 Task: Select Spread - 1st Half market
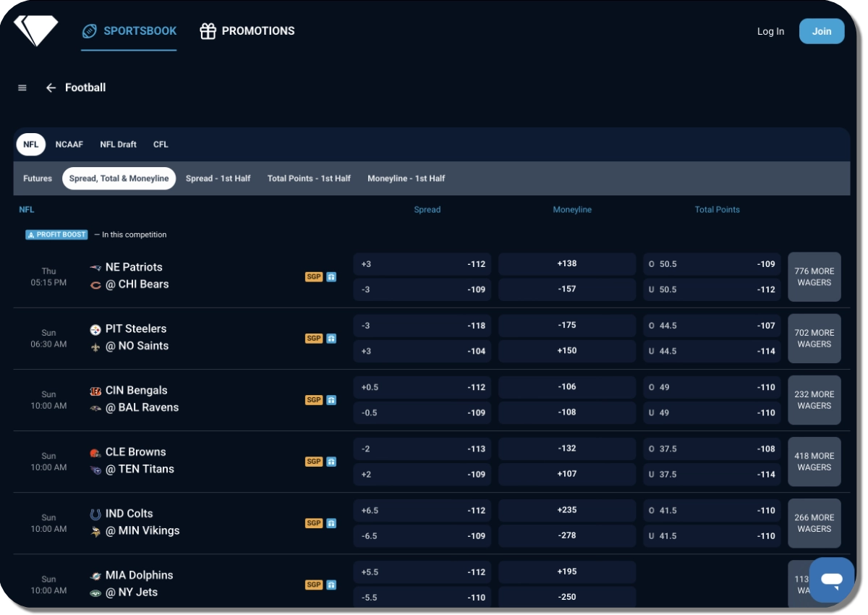(x=218, y=179)
